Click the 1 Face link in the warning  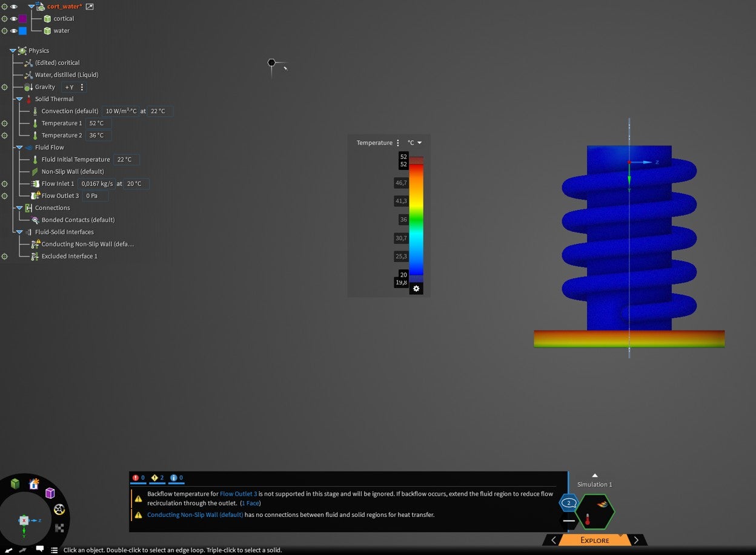coord(251,504)
